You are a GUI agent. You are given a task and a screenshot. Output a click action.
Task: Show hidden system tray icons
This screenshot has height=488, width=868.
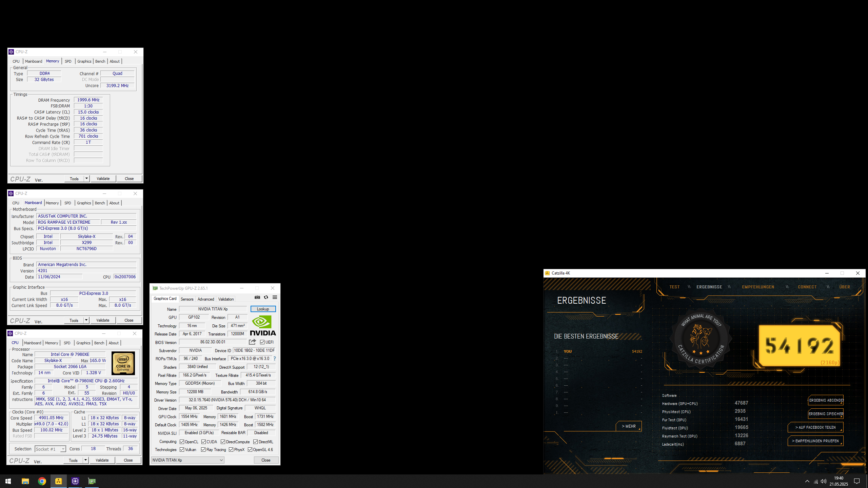[x=807, y=481]
